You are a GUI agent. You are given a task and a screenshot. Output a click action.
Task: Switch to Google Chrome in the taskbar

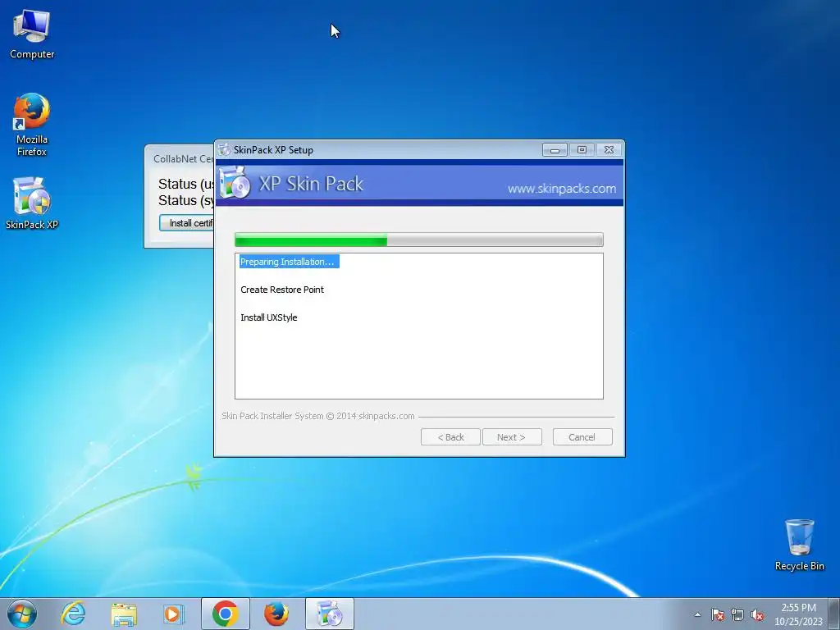click(x=226, y=614)
